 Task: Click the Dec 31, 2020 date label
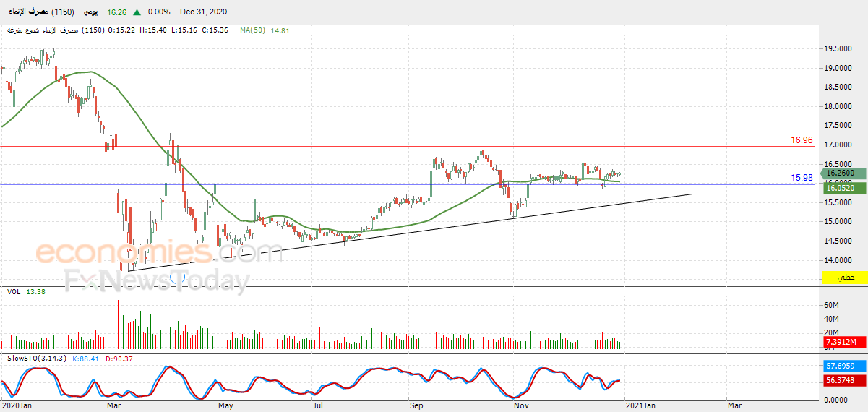click(x=204, y=12)
